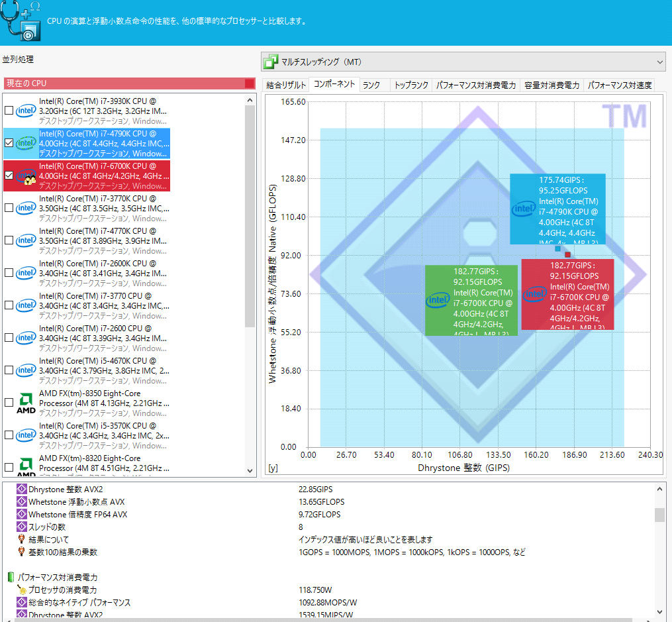This screenshot has width=672, height=622.
Task: Click red color swatch in 現在の CPU header
Action: [x=249, y=83]
